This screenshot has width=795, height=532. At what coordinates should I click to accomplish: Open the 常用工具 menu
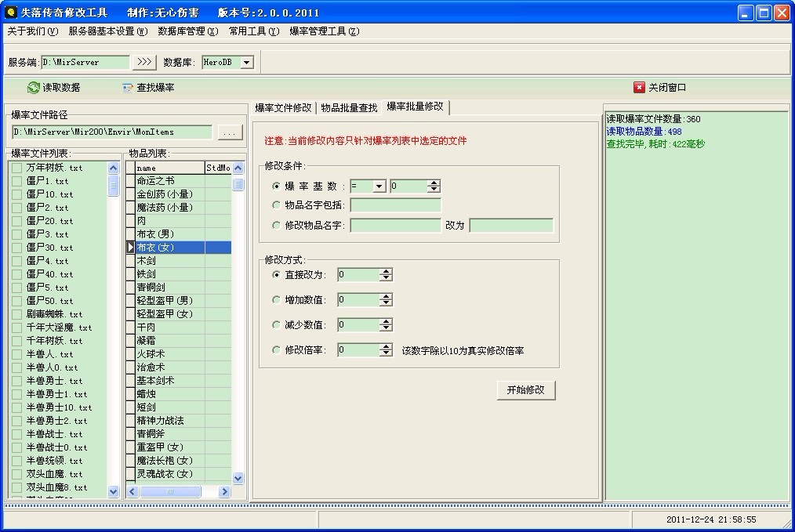(253, 31)
